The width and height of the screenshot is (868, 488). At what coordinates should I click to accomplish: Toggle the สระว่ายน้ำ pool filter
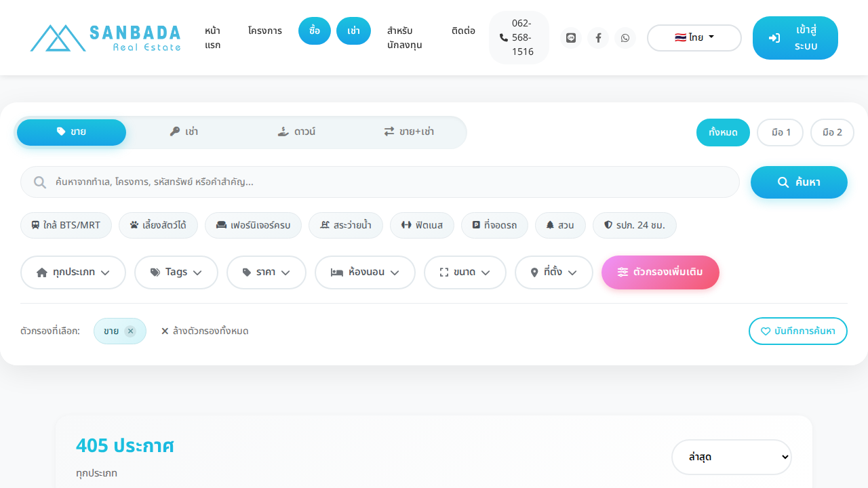(345, 226)
